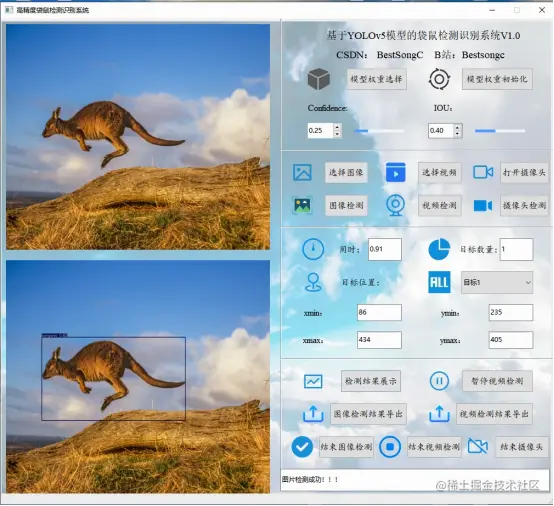The height and width of the screenshot is (506, 554).
Task: Click the 用时 field showing 0.91
Action: coord(385,249)
